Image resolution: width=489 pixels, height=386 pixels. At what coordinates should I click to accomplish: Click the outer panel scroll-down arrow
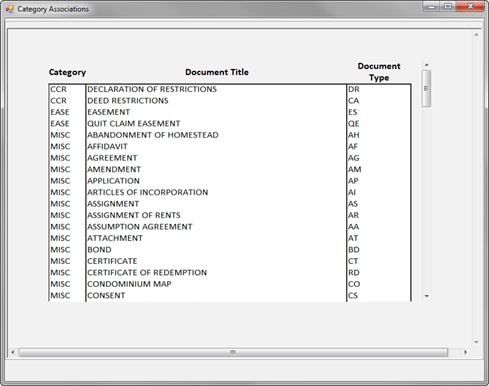click(x=476, y=342)
